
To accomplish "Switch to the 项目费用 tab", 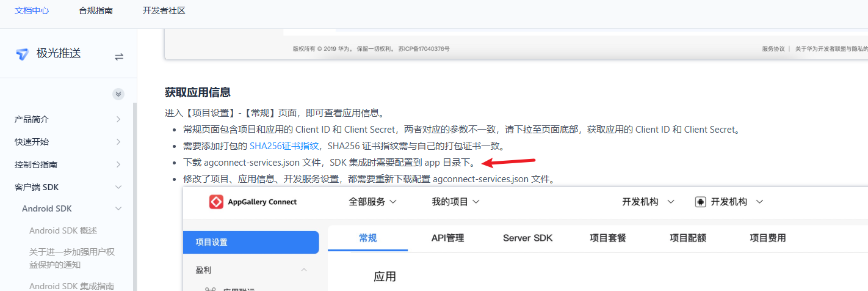I will coord(768,238).
